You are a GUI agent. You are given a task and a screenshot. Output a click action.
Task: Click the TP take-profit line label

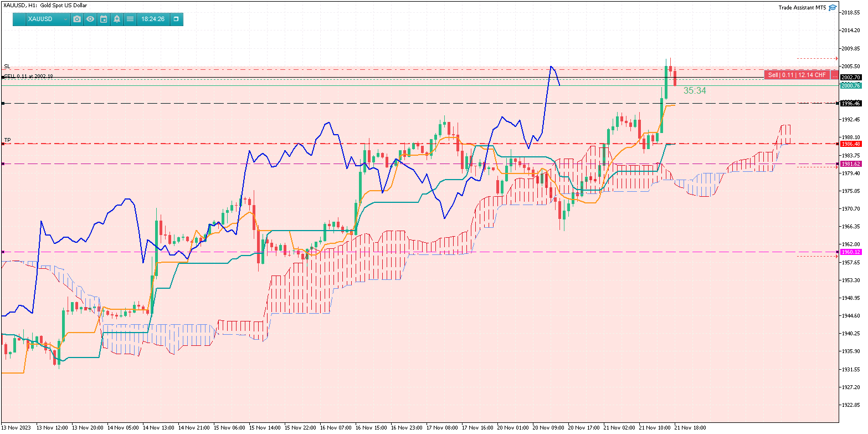pyautogui.click(x=7, y=140)
